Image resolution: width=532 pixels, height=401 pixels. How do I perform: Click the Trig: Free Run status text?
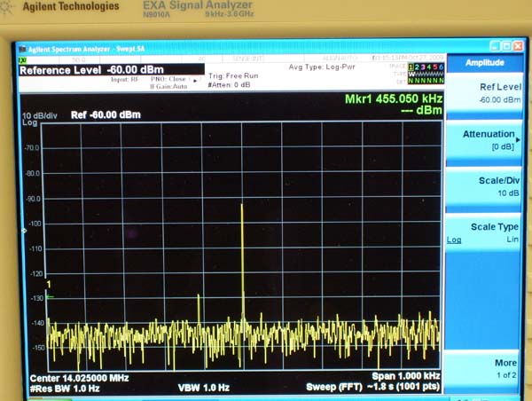click(x=233, y=75)
